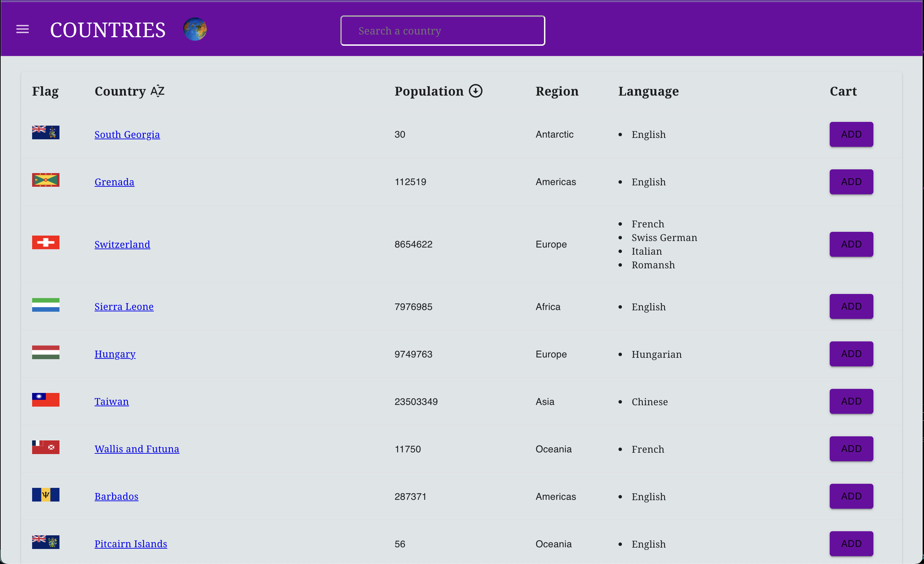Click the Barbados flag image

coord(45,495)
